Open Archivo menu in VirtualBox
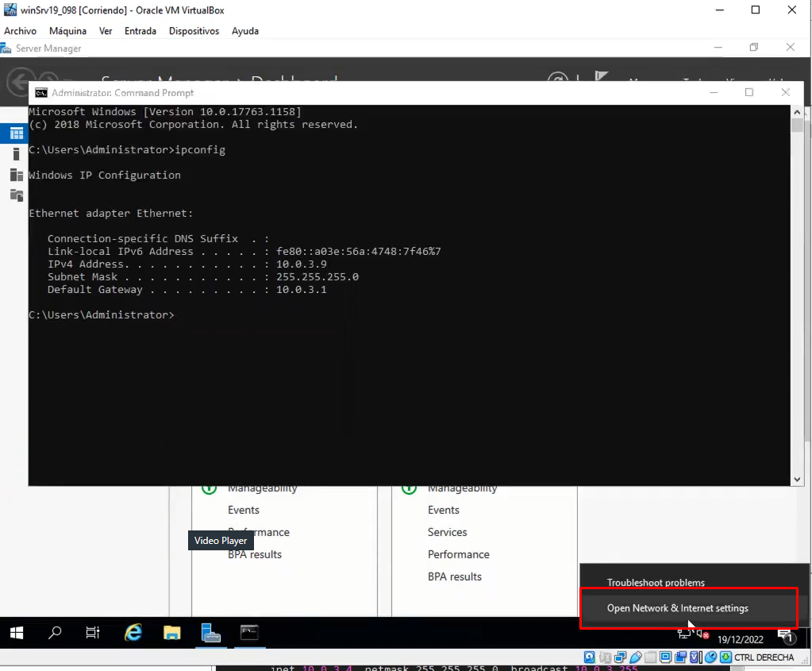Image resolution: width=812 pixels, height=671 pixels. (20, 31)
